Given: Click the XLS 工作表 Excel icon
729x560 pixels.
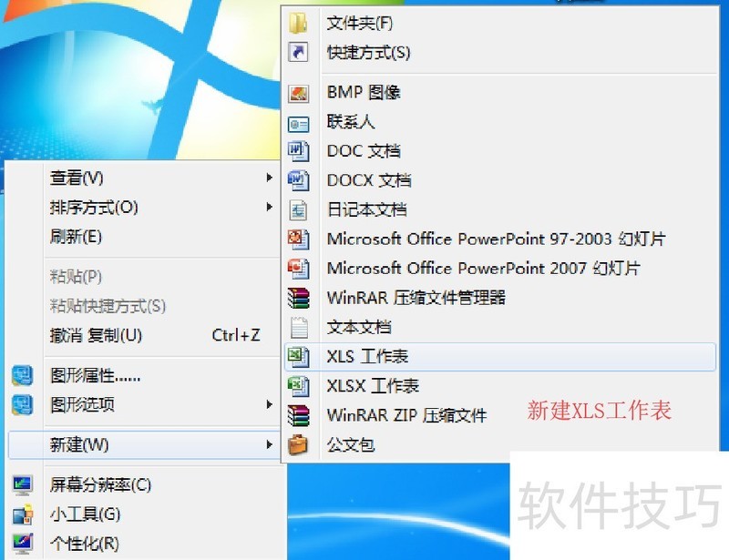Looking at the screenshot, I should 298,357.
